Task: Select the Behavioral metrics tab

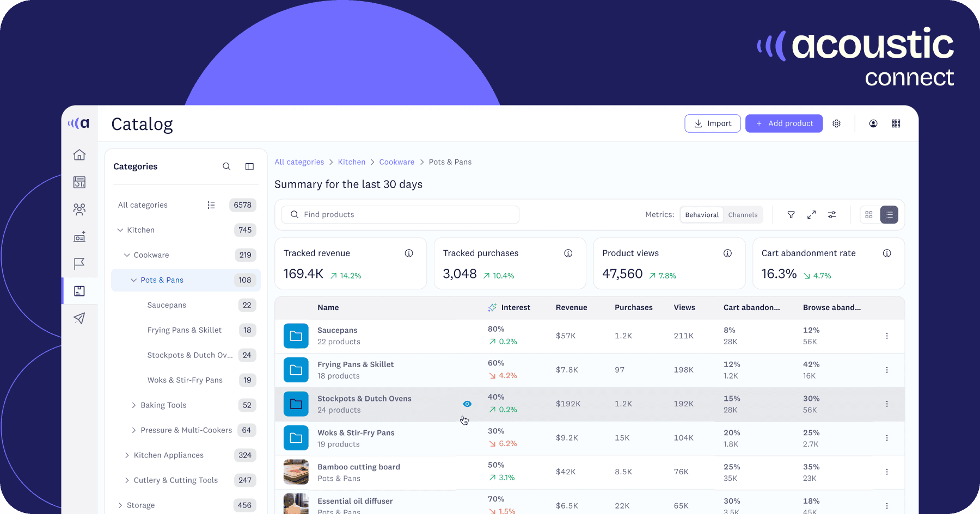Action: point(702,215)
